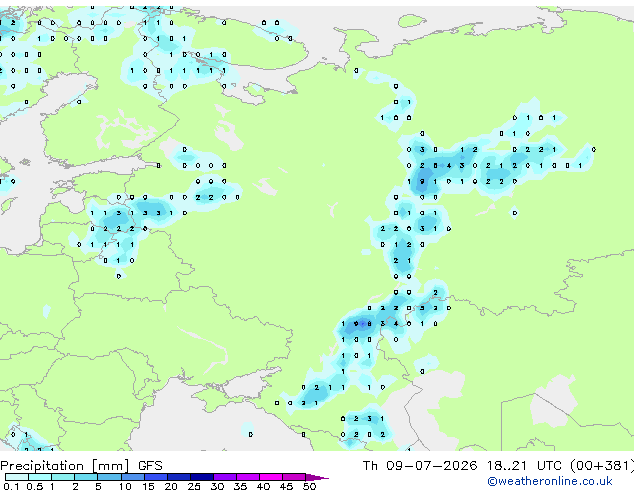Click the above-50 arrow tip of the legend

pyautogui.click(x=317, y=477)
